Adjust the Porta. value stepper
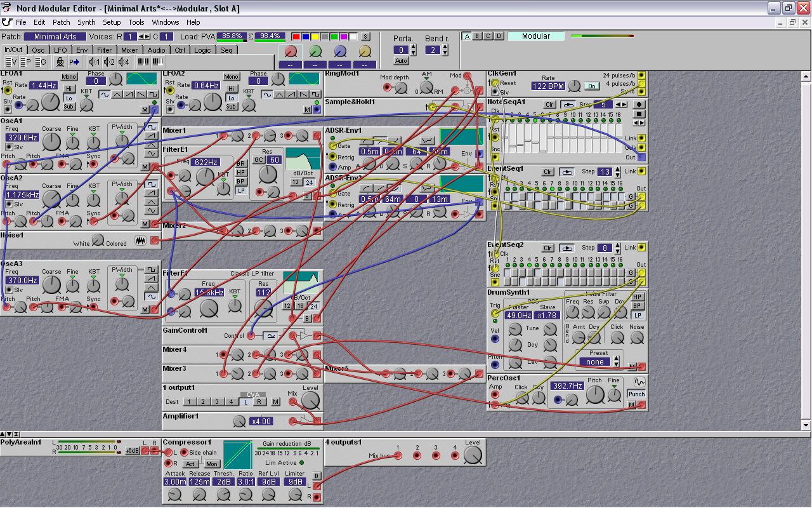 click(412, 50)
